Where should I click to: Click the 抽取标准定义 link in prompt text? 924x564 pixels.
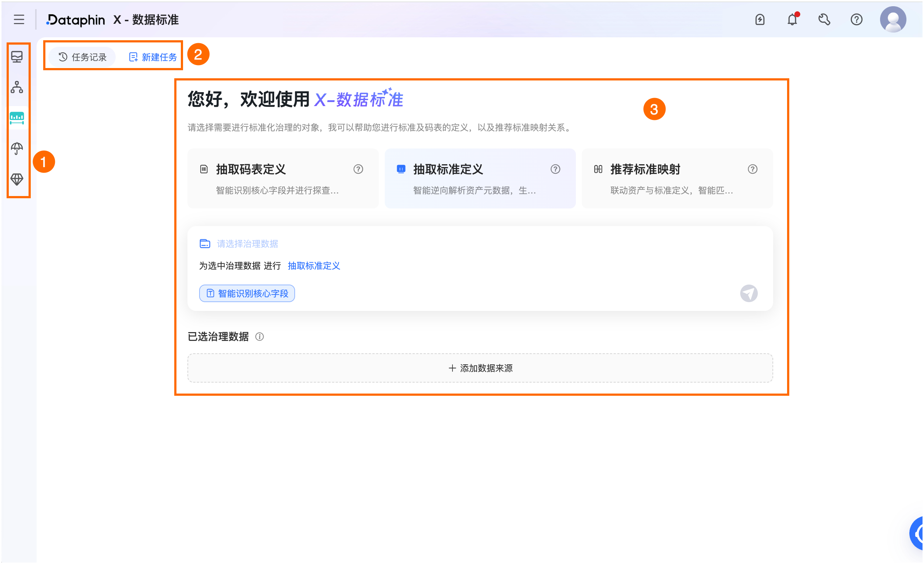314,266
